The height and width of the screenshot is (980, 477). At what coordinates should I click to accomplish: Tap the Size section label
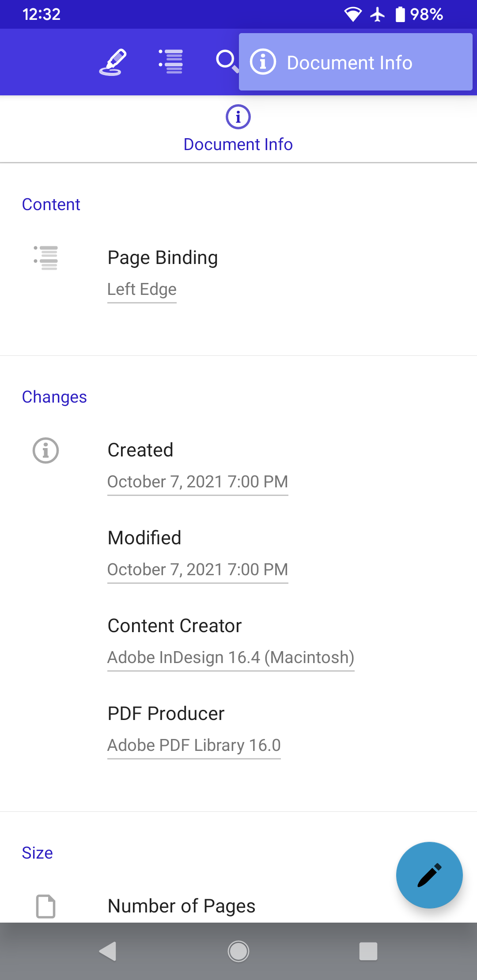pyautogui.click(x=38, y=852)
